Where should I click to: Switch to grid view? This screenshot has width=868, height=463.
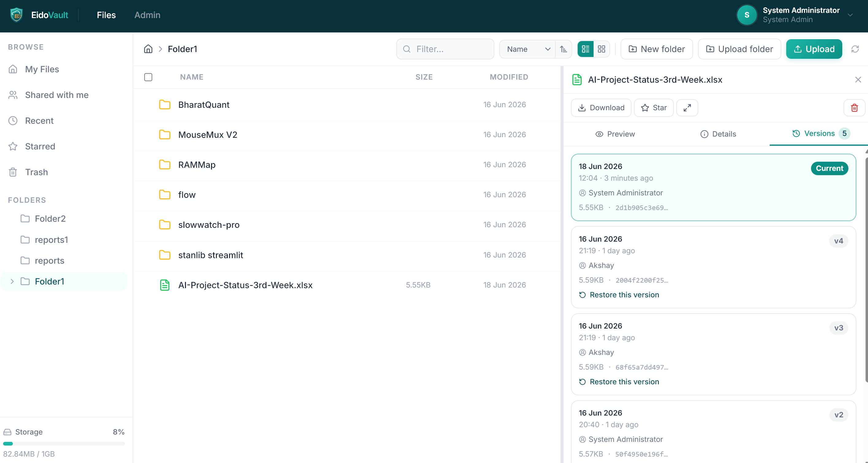(602, 49)
